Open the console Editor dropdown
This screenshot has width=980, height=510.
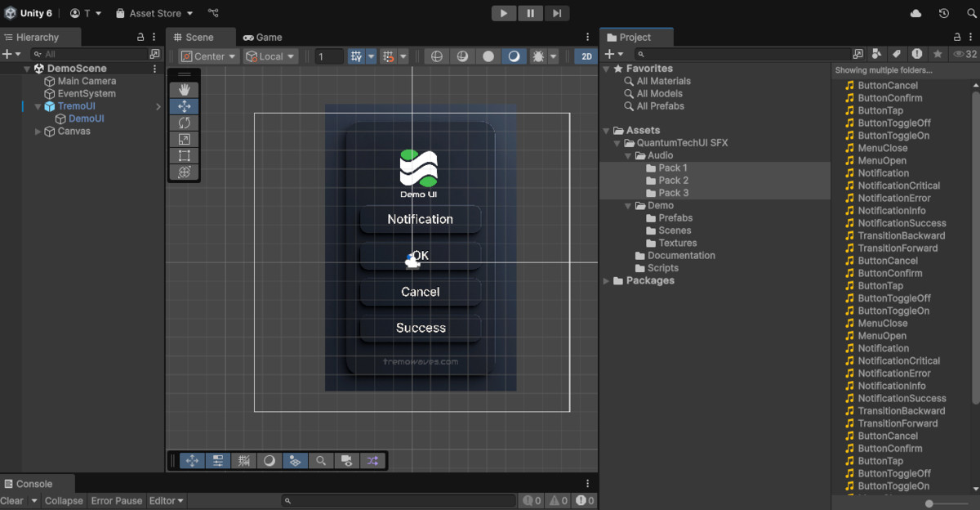click(167, 500)
